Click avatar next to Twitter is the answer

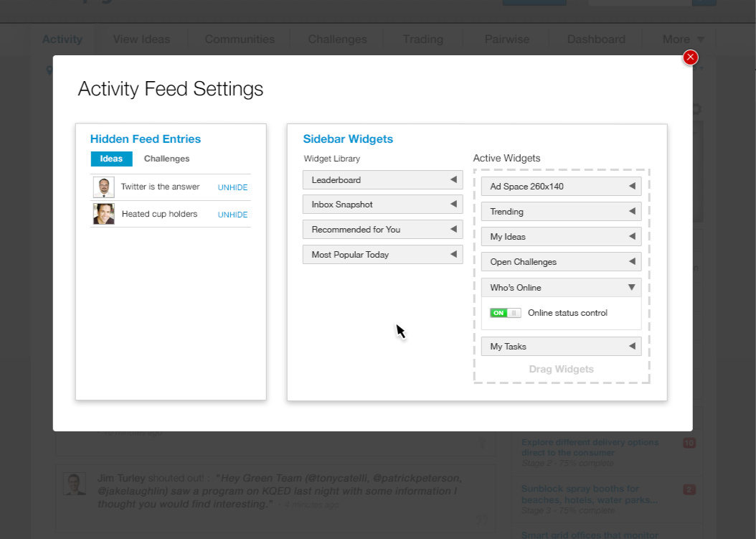coord(104,187)
